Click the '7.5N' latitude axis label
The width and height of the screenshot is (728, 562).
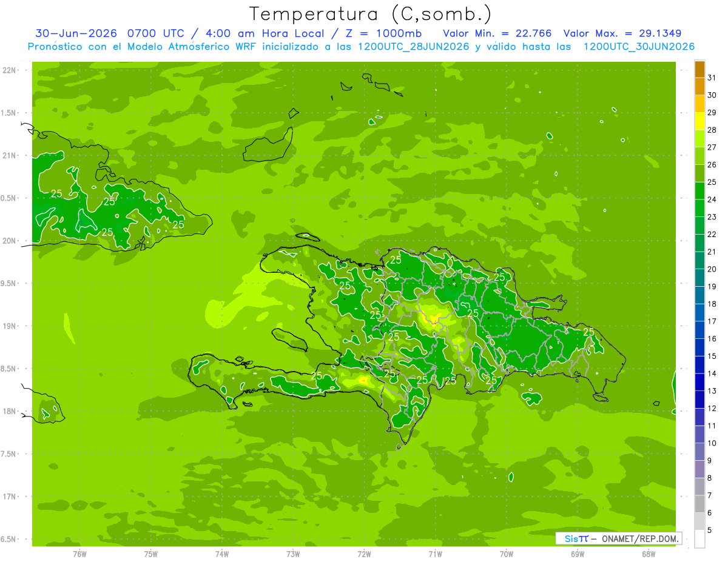[8, 453]
